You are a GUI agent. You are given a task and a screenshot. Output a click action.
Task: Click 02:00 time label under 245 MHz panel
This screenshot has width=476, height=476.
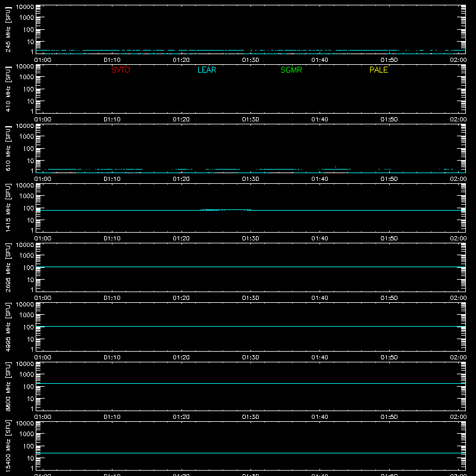pyautogui.click(x=458, y=60)
